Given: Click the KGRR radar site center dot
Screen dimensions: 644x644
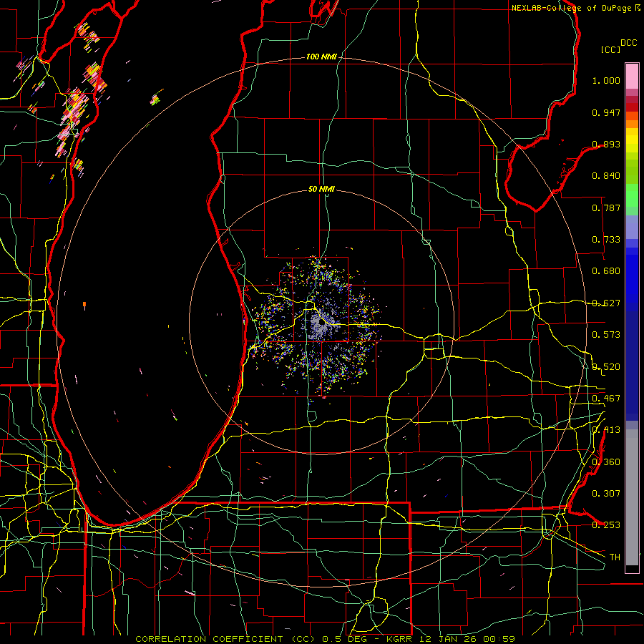Looking at the screenshot, I should (x=322, y=323).
